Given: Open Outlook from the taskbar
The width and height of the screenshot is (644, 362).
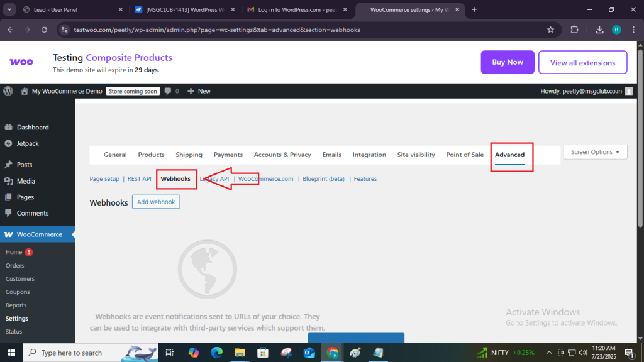Looking at the screenshot, I should [x=309, y=353].
